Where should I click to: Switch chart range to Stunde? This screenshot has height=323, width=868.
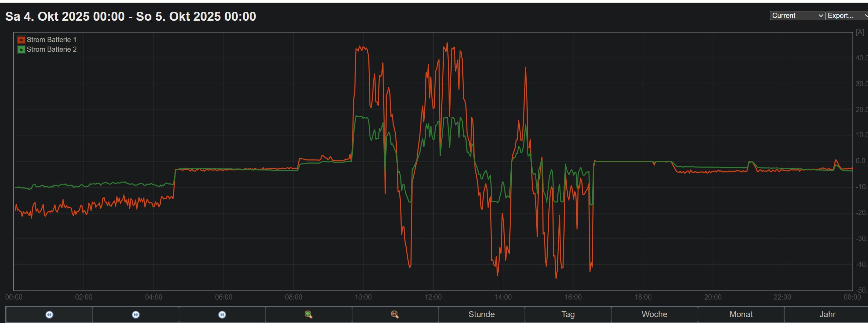pos(481,314)
